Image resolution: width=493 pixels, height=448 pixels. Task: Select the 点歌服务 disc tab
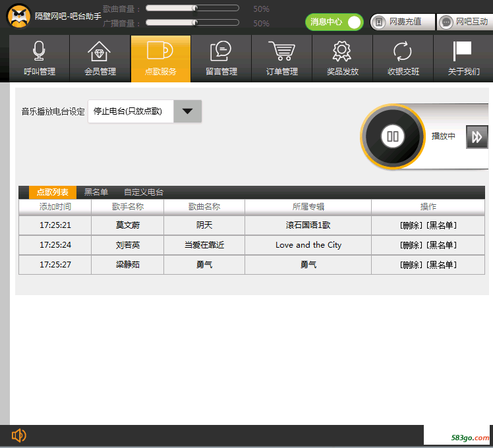[161, 59]
